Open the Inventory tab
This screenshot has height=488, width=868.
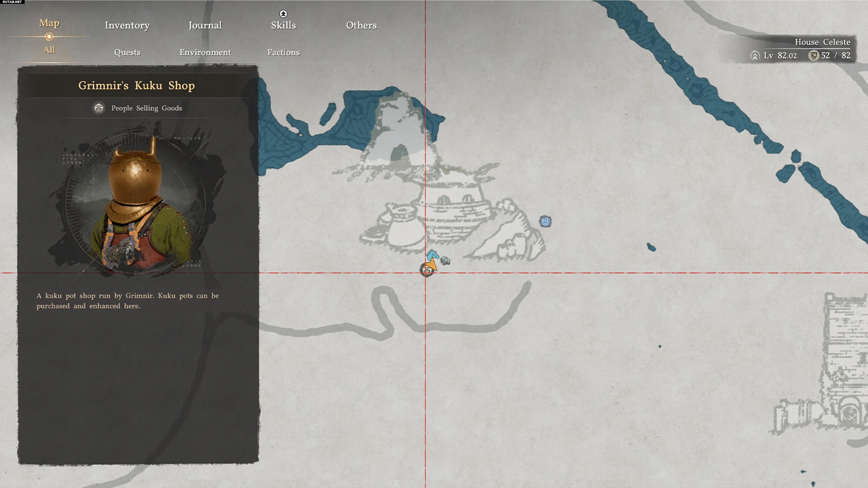[x=127, y=25]
